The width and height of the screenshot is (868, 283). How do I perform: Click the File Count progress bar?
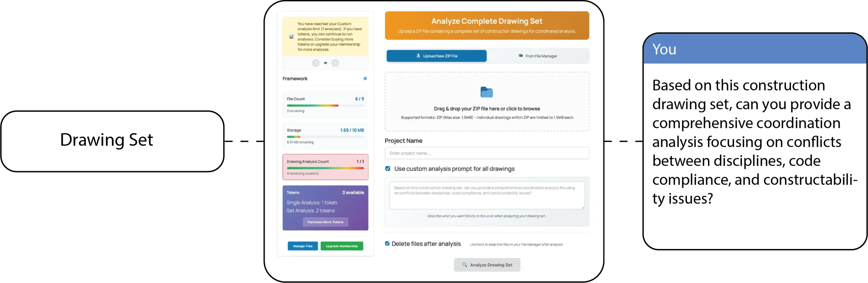325,106
